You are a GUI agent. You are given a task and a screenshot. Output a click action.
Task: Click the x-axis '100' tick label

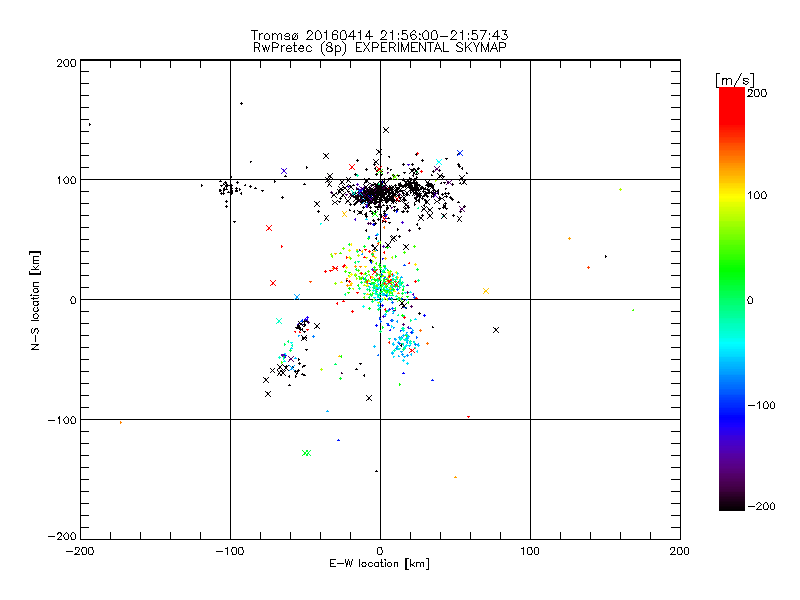coord(530,551)
